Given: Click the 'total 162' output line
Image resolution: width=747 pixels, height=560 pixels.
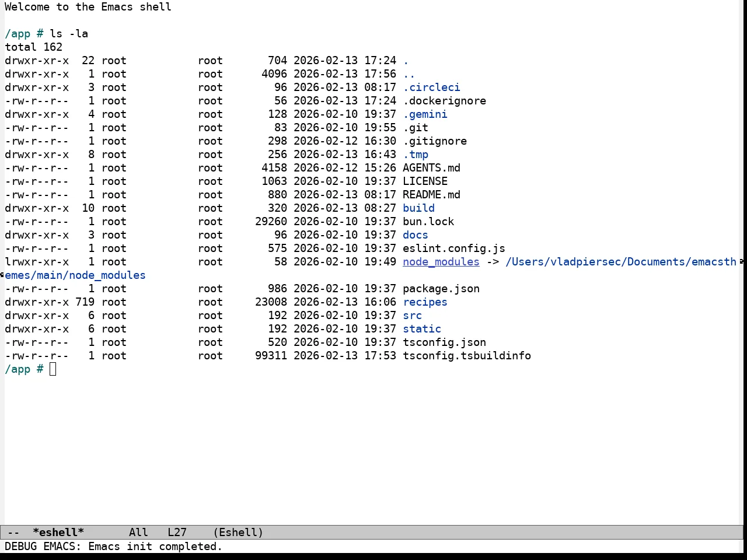Looking at the screenshot, I should pyautogui.click(x=33, y=47).
